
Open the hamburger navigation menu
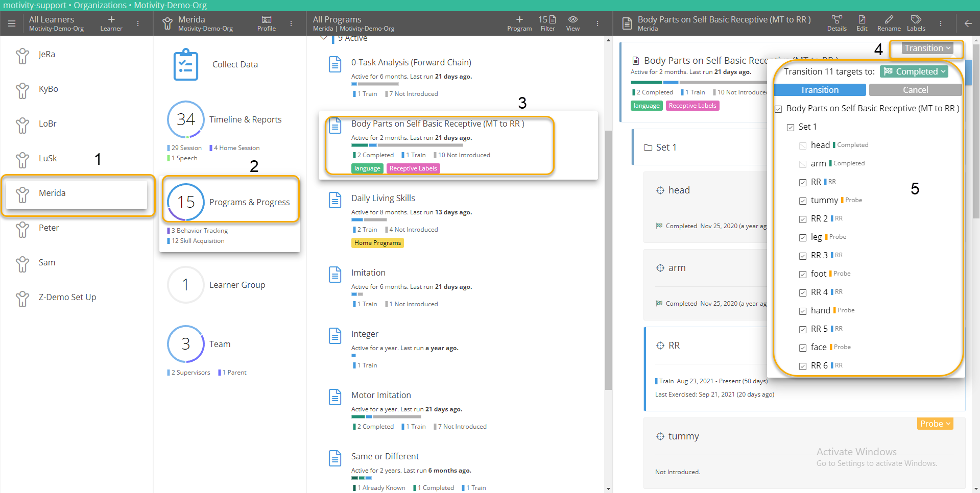click(11, 23)
